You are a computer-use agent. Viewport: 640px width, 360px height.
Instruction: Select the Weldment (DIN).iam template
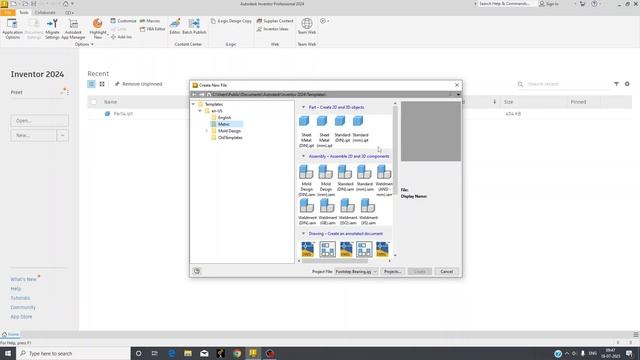(307, 211)
